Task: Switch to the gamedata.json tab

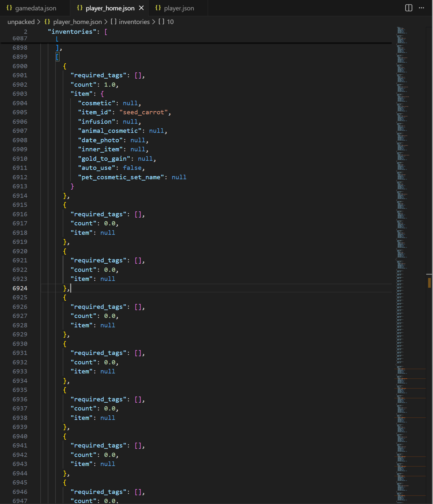Action: pos(35,8)
